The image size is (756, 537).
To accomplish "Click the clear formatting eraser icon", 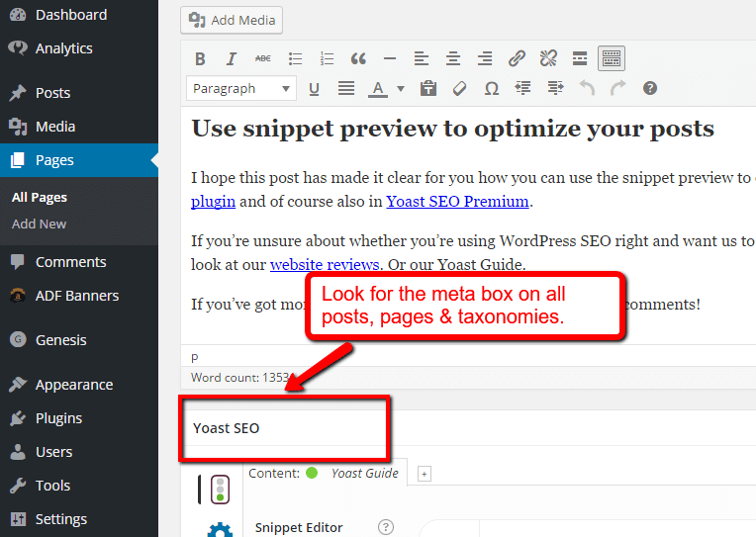I will pyautogui.click(x=459, y=88).
